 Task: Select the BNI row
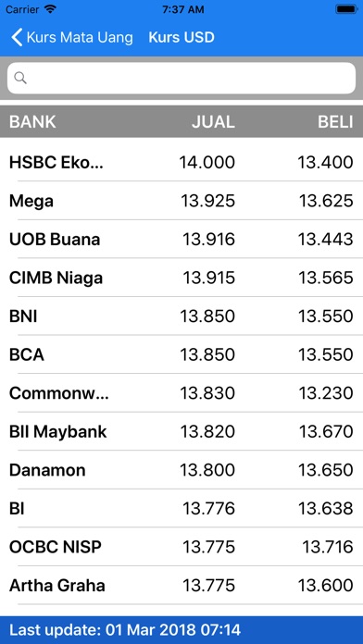(x=181, y=316)
